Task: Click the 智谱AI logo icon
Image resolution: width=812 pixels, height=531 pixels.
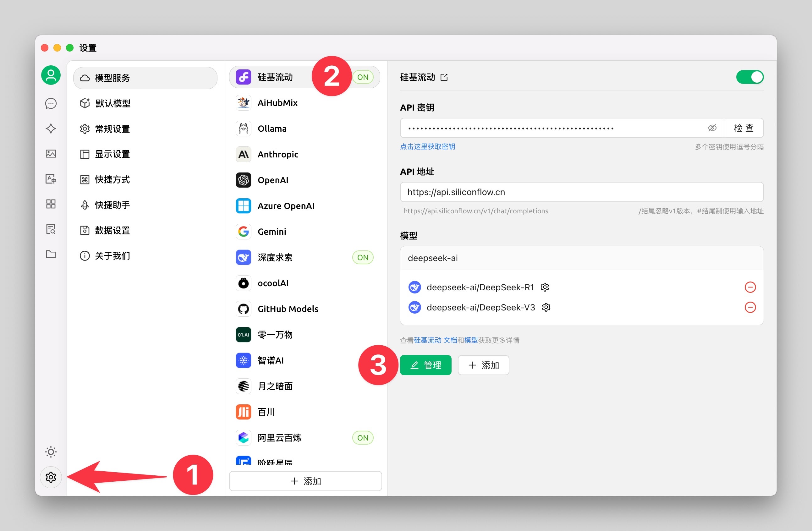Action: (x=243, y=360)
